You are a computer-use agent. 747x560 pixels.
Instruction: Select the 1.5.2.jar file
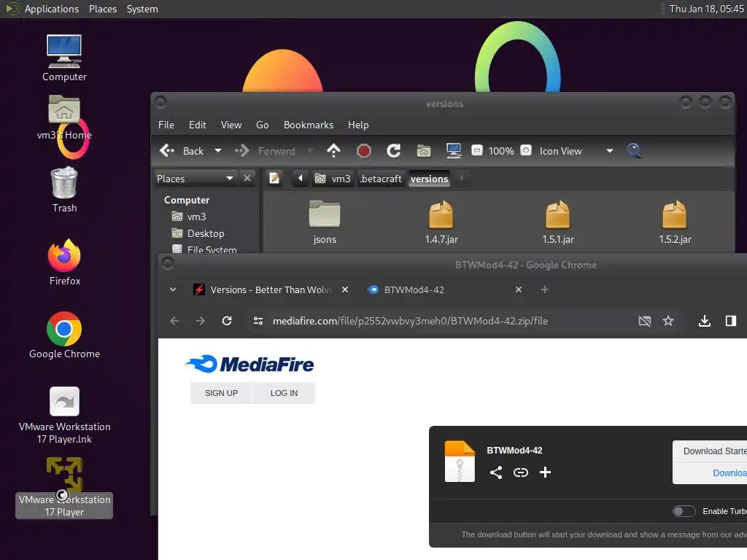pos(675,222)
